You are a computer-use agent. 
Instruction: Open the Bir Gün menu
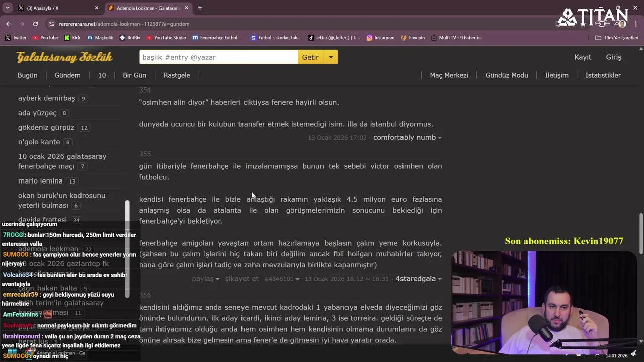(x=134, y=75)
